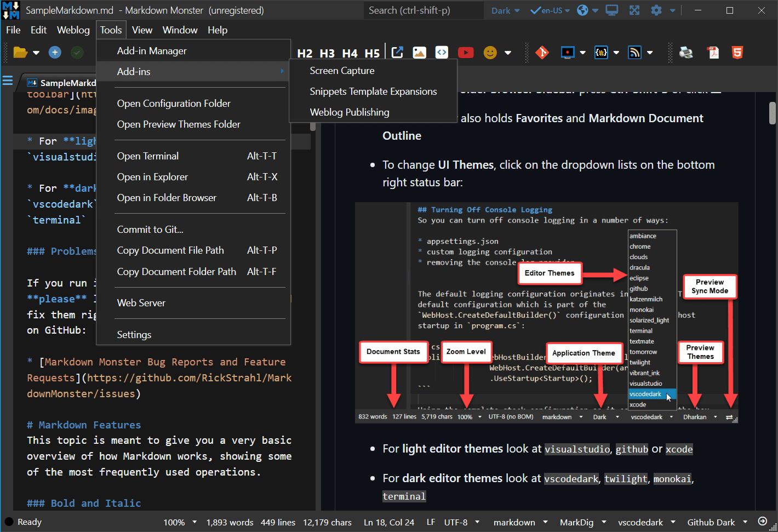Open Settings from the Tools menu
The height and width of the screenshot is (532, 778).
coord(193,335)
